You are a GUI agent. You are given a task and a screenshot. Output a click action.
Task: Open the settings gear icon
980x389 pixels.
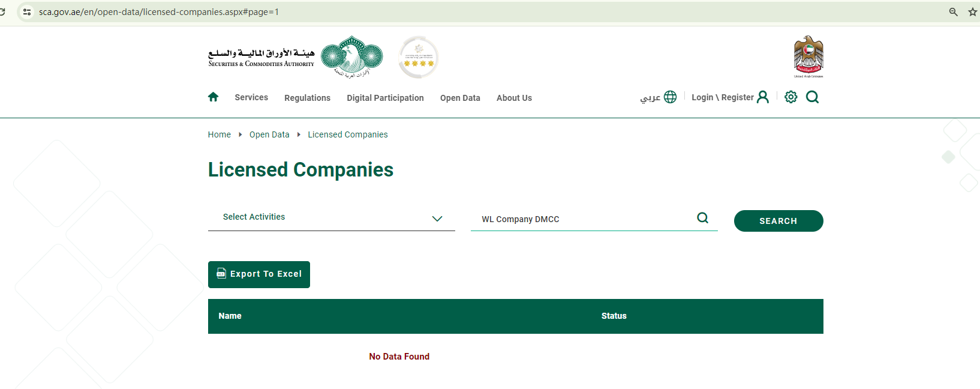pos(791,97)
